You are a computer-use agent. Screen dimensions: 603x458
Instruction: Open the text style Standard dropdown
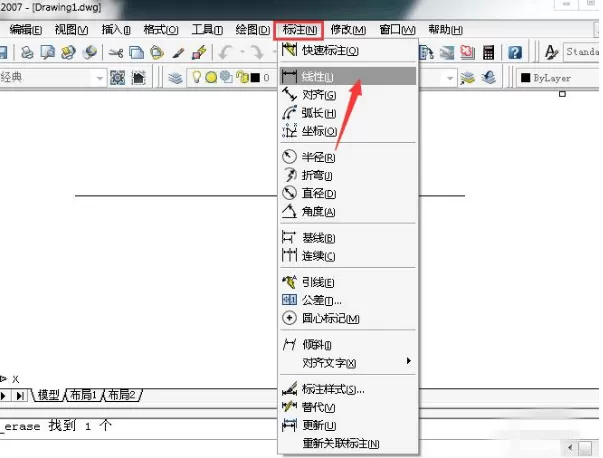tap(582, 52)
